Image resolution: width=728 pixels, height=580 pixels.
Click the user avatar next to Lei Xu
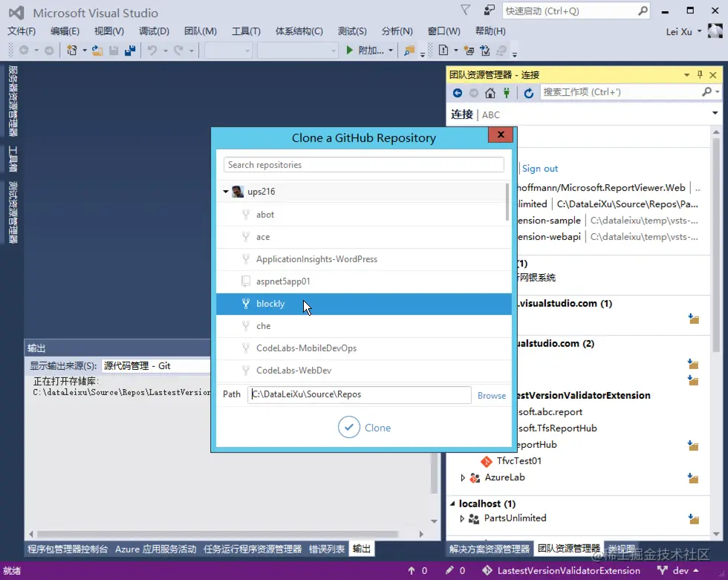[715, 31]
